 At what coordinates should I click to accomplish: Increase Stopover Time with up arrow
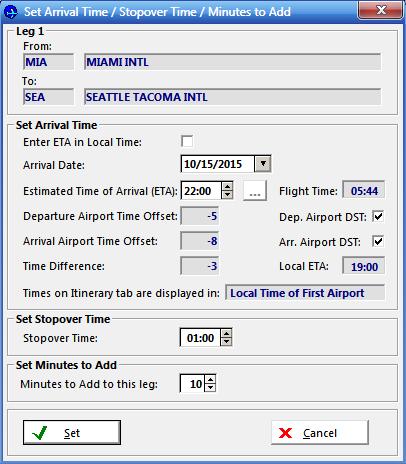click(x=226, y=334)
